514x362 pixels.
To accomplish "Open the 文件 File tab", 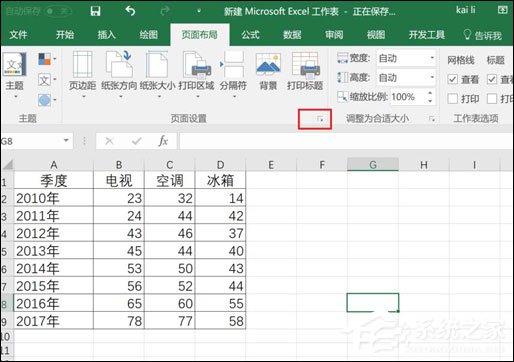I will tap(19, 35).
